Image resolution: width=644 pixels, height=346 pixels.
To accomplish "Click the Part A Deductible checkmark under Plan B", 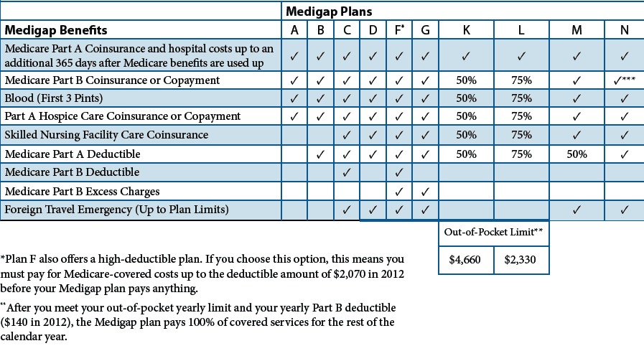I will [320, 154].
